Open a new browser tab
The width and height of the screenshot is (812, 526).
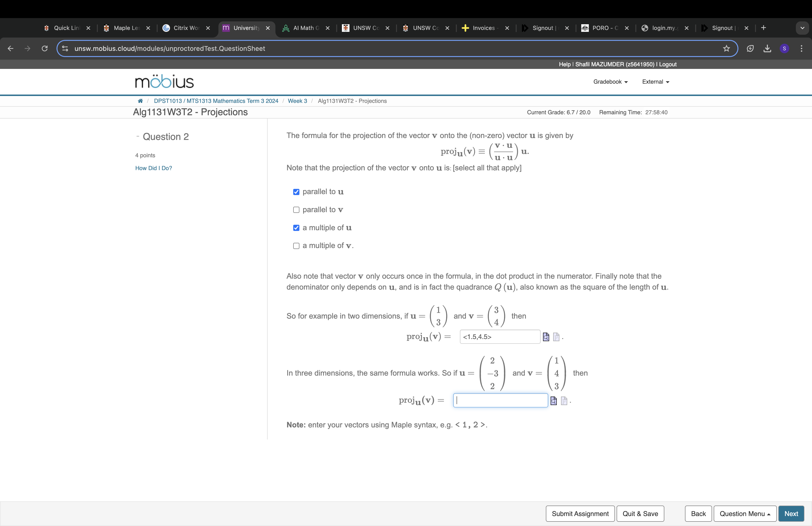pyautogui.click(x=764, y=28)
